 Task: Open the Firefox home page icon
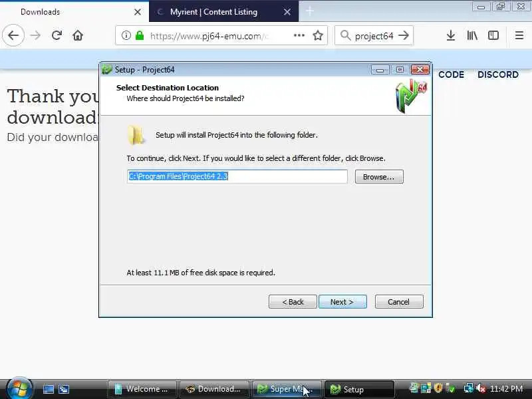coord(78,35)
